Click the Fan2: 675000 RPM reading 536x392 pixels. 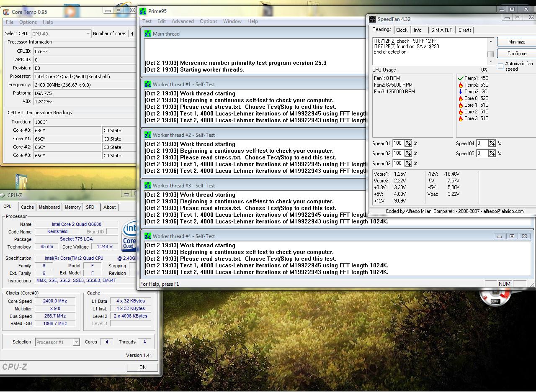393,85
